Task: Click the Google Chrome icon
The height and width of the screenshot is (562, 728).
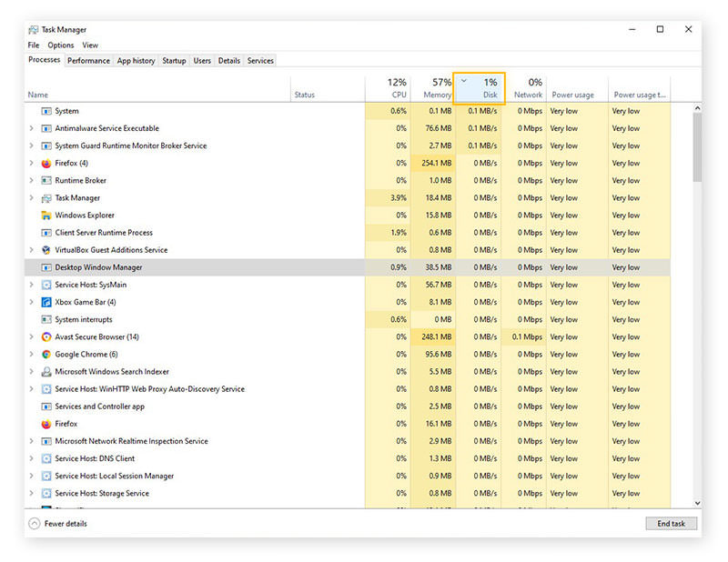Action: tap(46, 355)
